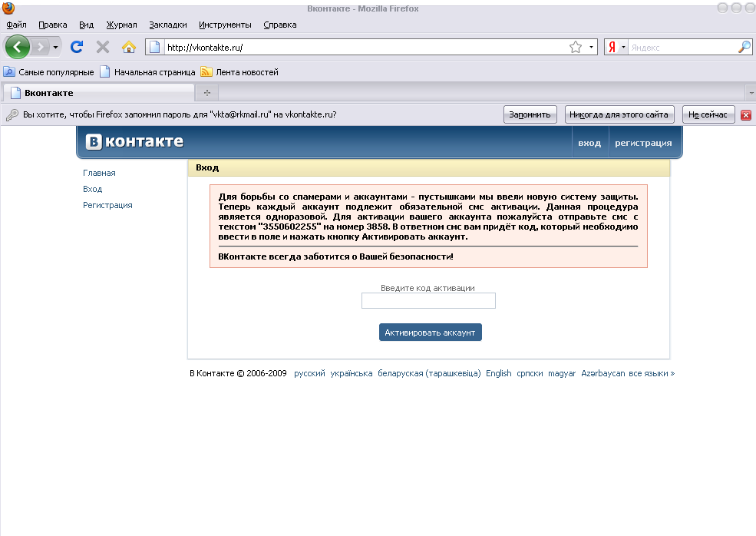Click the ВКонтакте logo in header
Viewport: 756px width, 536px height.
[x=134, y=141]
